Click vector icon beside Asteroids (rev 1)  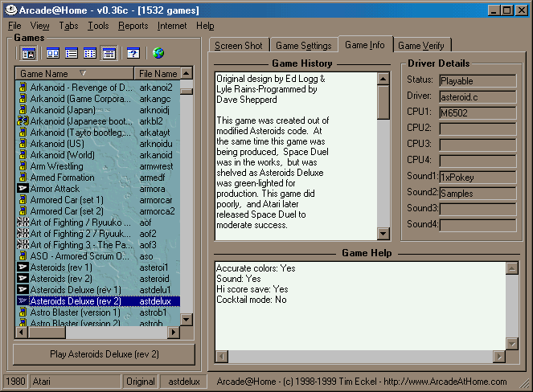coord(23,267)
